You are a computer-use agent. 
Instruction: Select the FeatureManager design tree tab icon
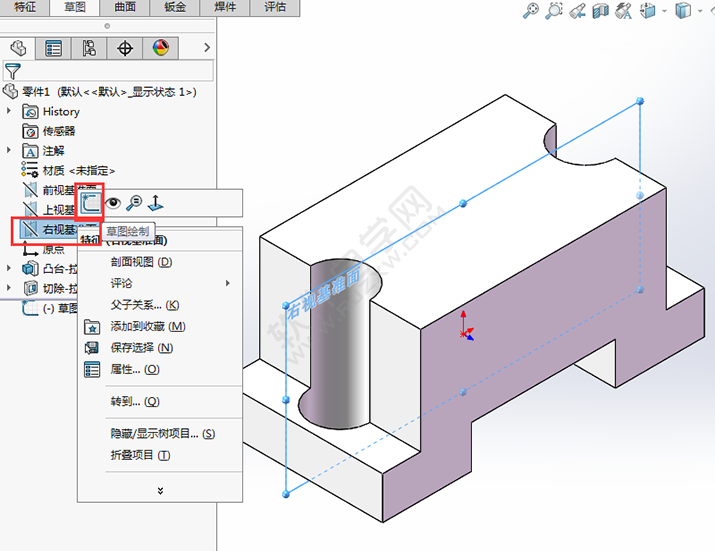pos(18,48)
